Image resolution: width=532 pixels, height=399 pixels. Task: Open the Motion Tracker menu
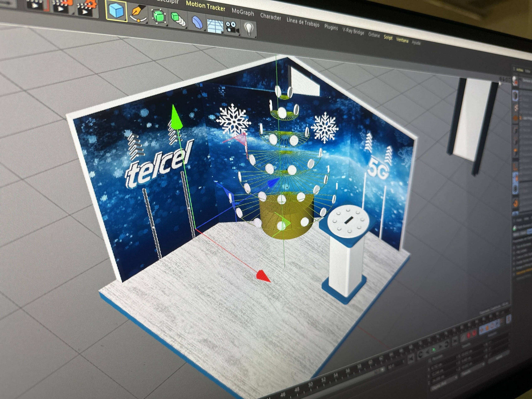(x=206, y=6)
